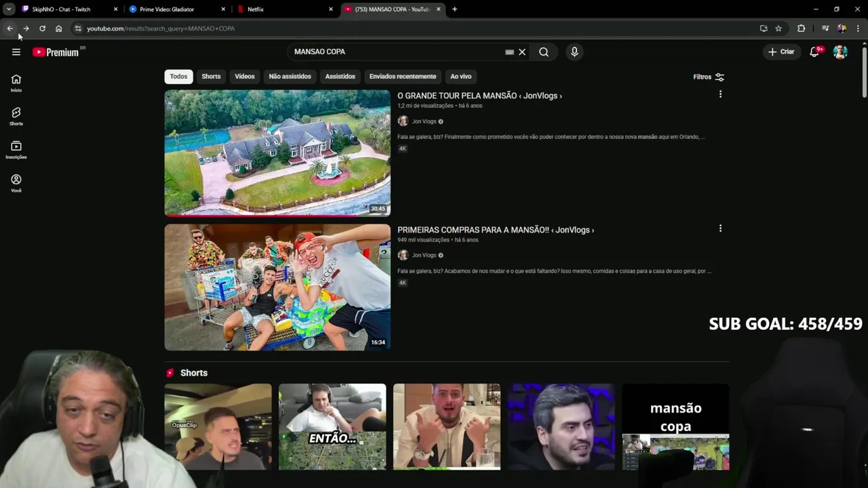Go to YouTube Premium home logo

(x=56, y=52)
